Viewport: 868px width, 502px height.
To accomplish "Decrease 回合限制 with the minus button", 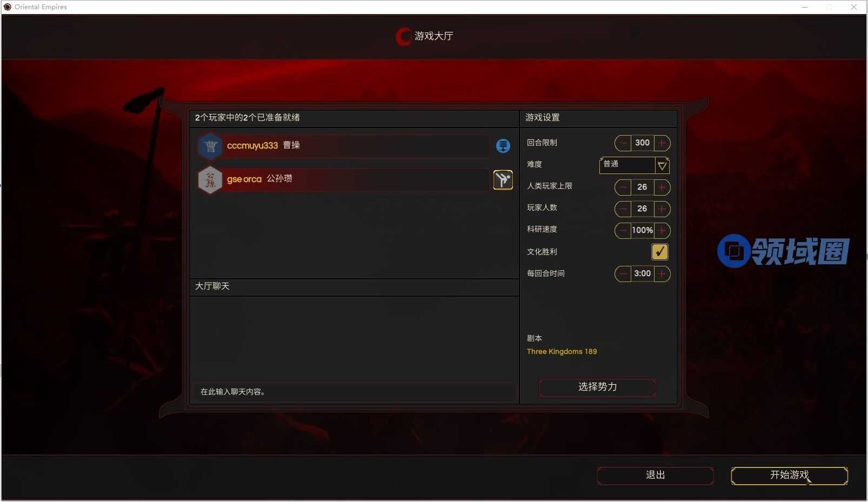I will (623, 143).
